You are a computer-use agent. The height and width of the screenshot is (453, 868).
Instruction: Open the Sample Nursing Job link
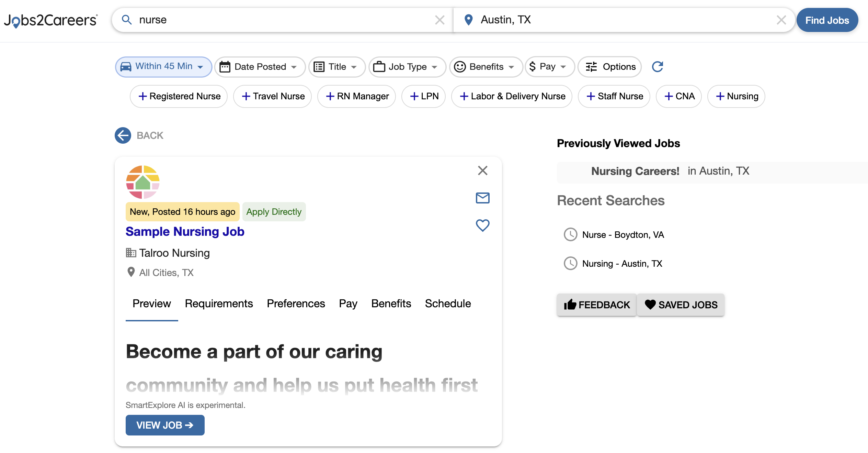click(x=184, y=231)
